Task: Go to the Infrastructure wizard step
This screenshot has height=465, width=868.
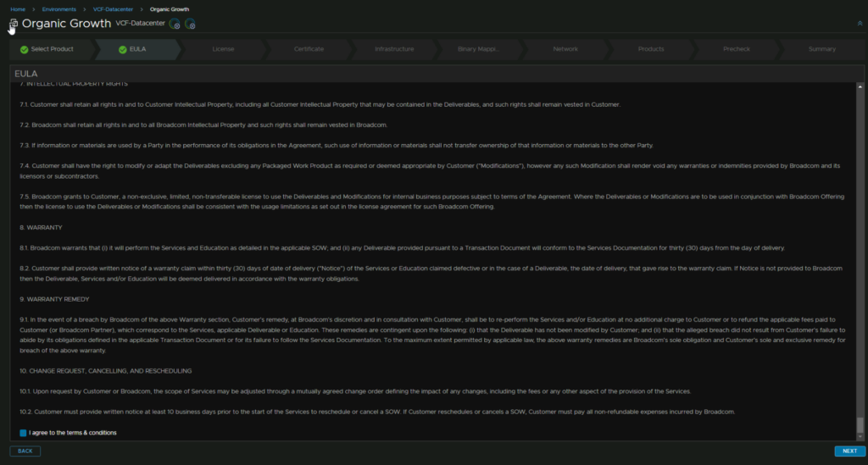Action: (x=394, y=49)
